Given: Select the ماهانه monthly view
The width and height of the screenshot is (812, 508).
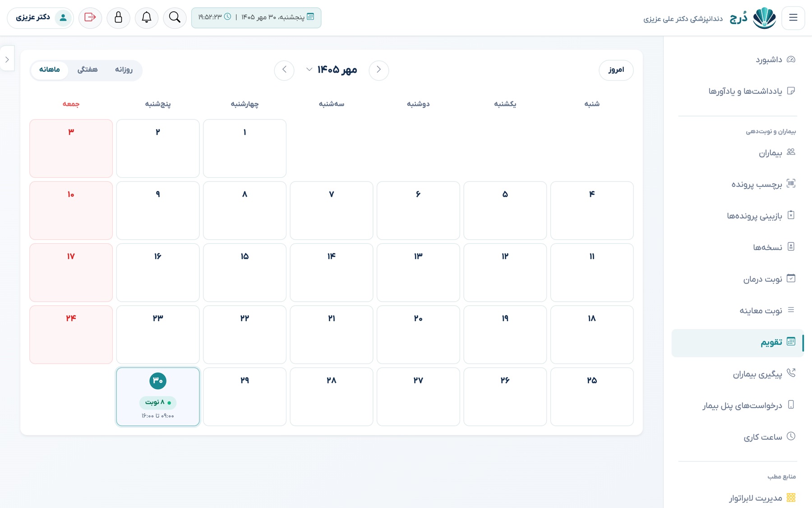Looking at the screenshot, I should click(x=50, y=70).
